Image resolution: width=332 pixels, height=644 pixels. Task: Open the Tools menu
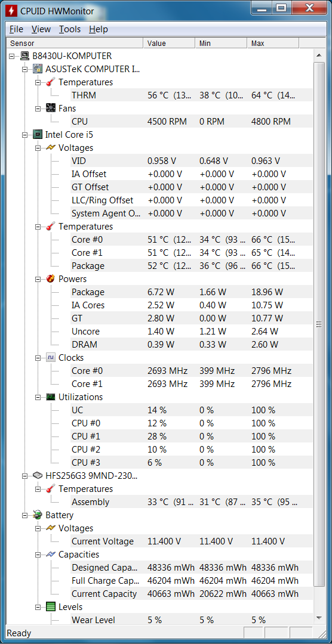click(69, 29)
